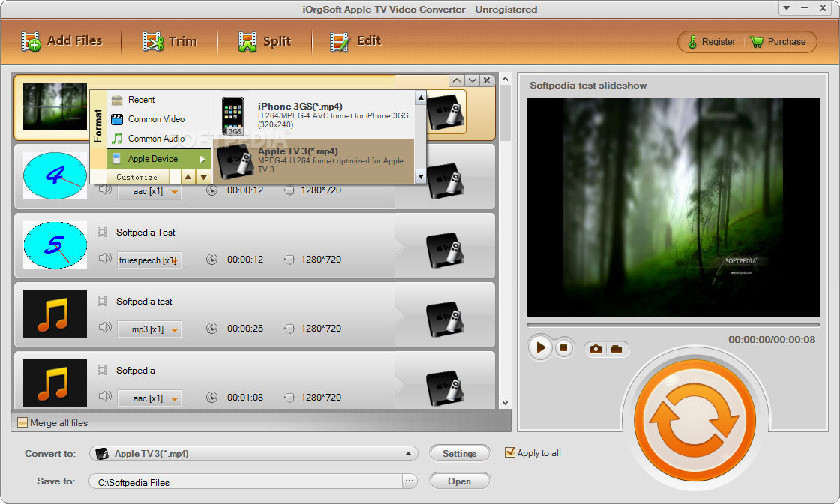Start conversion with the big orange button
This screenshot has width=840, height=504.
[694, 419]
